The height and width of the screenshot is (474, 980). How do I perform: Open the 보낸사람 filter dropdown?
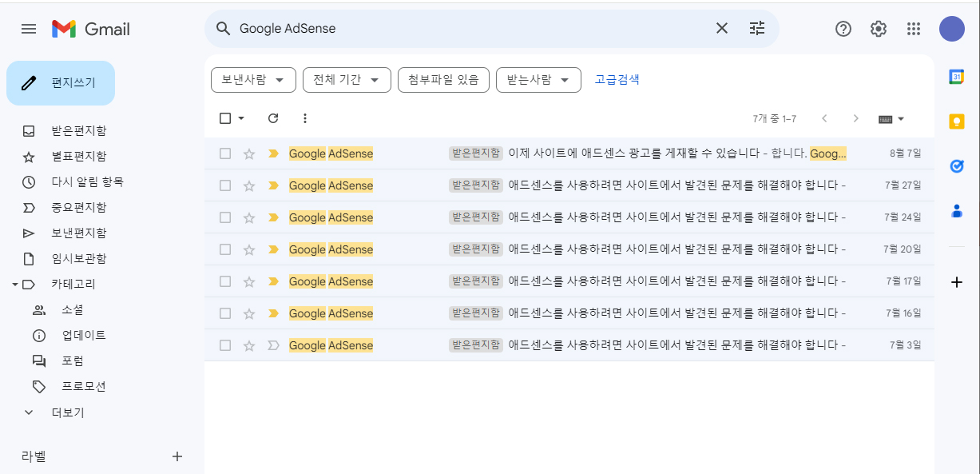(253, 80)
